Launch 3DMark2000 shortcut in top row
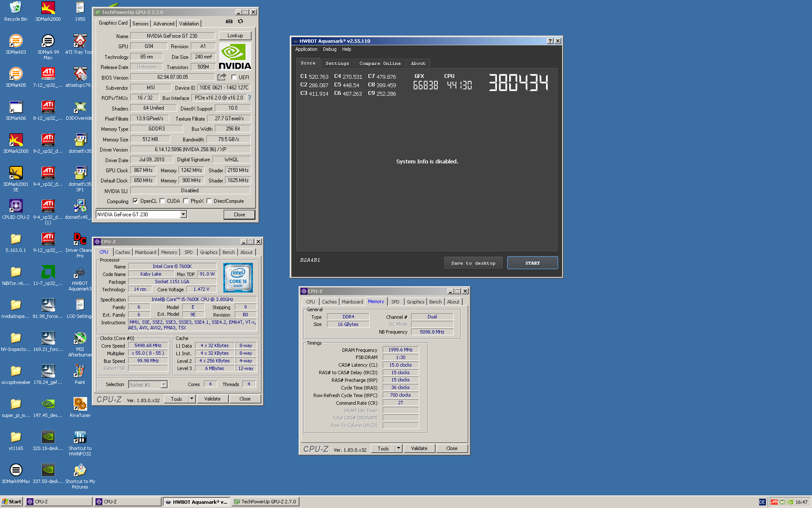 tap(48, 11)
